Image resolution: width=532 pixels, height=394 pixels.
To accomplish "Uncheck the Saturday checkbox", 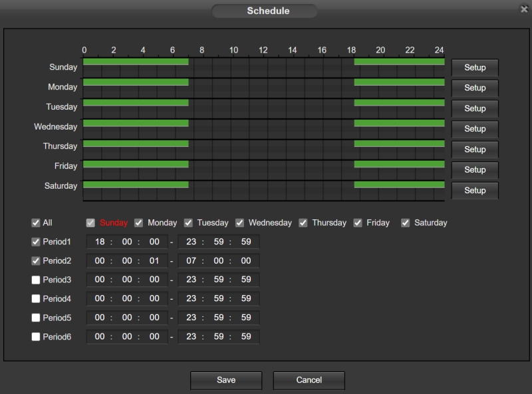I will [x=405, y=223].
